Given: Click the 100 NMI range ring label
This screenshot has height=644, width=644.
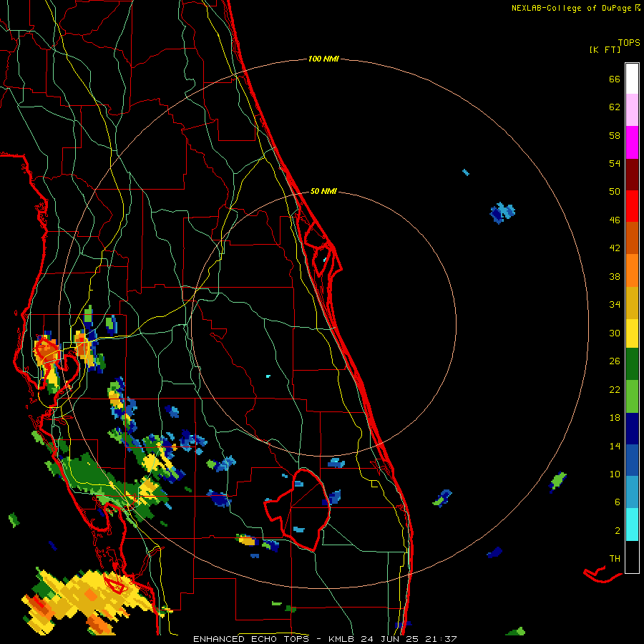Looking at the screenshot, I should click(x=323, y=59).
